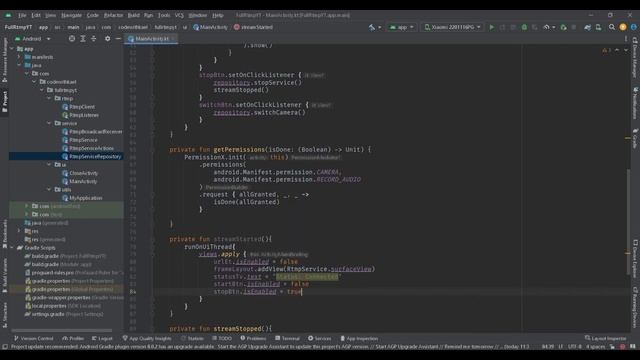Viewport: 640px width, 360px height.
Task: Select settings.gradle in Gradle Scripts
Action: [x=64, y=314]
